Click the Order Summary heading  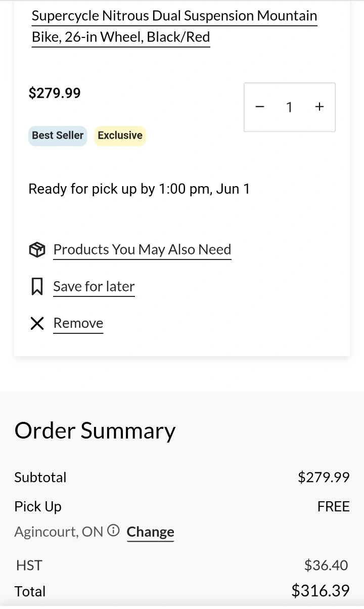click(95, 430)
